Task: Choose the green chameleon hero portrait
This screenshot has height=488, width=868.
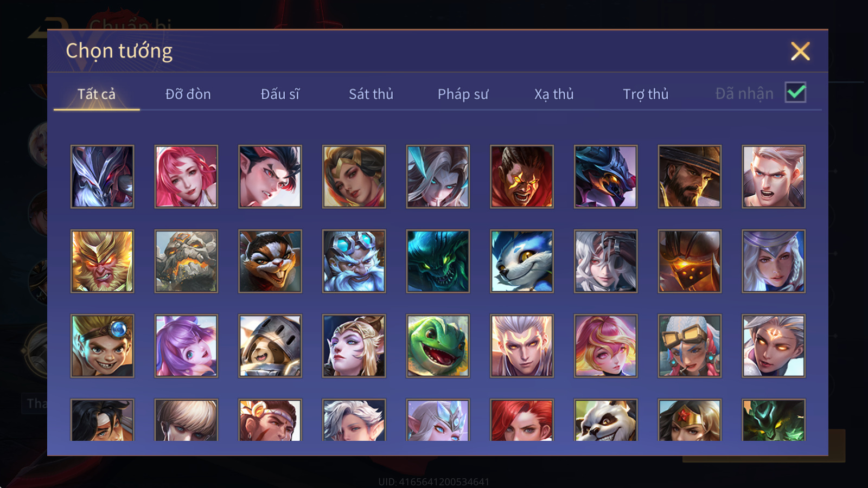Action: [438, 345]
